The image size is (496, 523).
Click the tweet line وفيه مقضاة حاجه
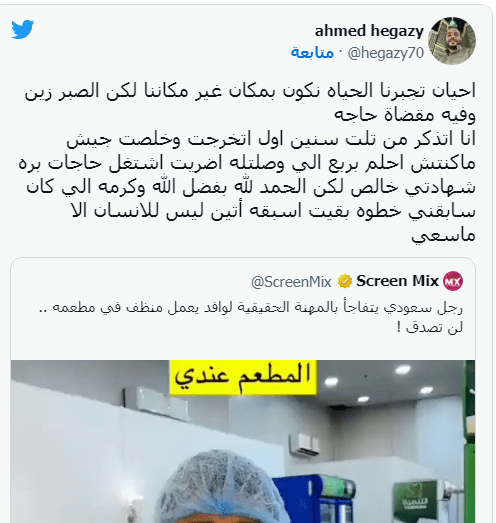pyautogui.click(x=405, y=115)
